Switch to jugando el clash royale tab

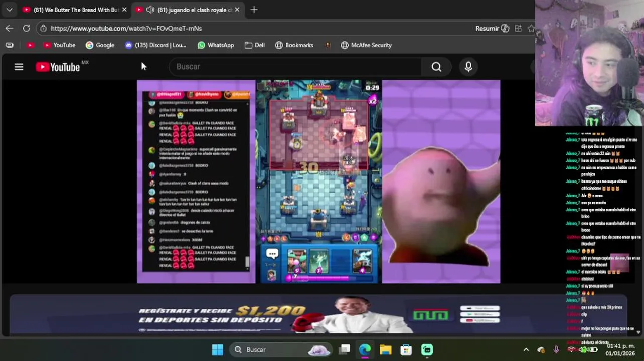[x=188, y=10]
